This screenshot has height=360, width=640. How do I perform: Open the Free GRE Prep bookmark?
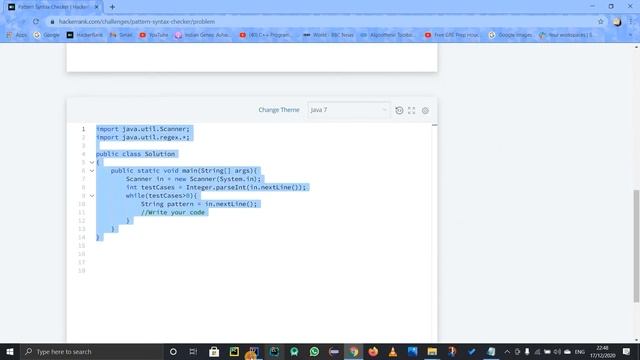[x=452, y=35]
